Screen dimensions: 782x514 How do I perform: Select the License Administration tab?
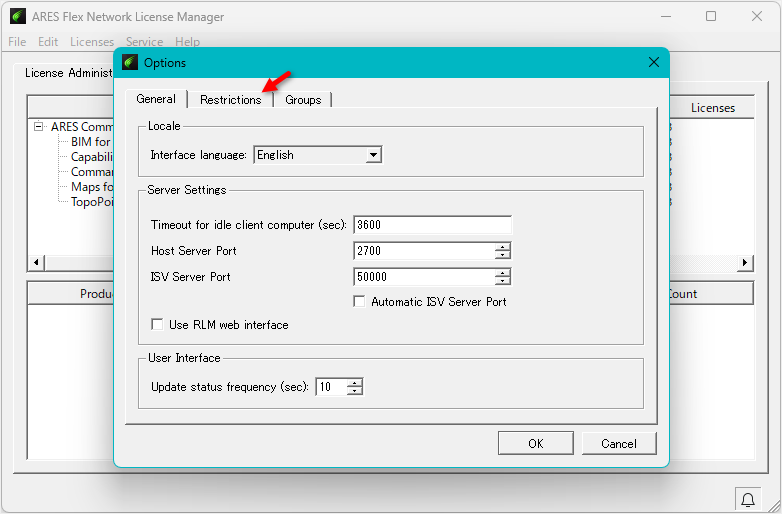[69, 73]
